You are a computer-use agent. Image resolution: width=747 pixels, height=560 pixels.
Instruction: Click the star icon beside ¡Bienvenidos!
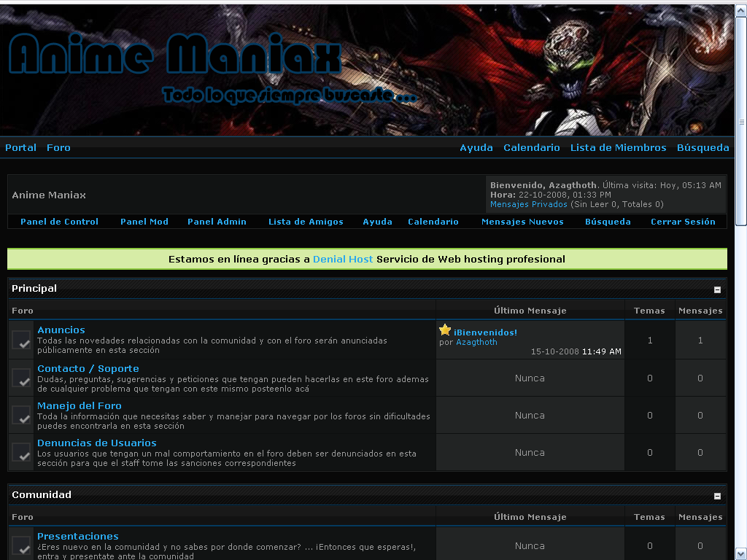[445, 330]
